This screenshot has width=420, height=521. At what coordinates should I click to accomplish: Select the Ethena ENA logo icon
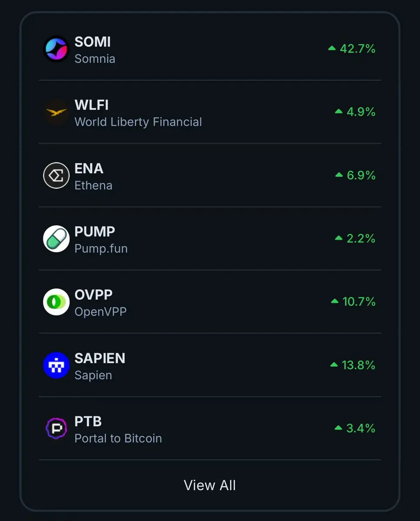coord(56,175)
